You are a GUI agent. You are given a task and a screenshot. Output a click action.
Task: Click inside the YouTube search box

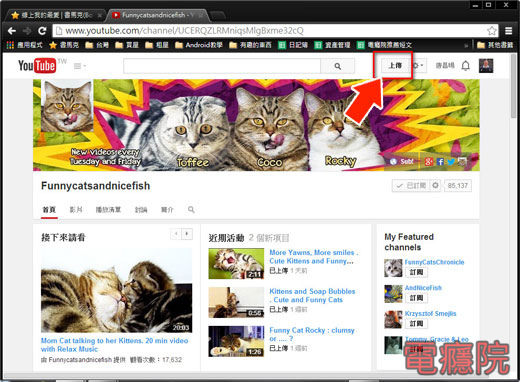(x=222, y=66)
